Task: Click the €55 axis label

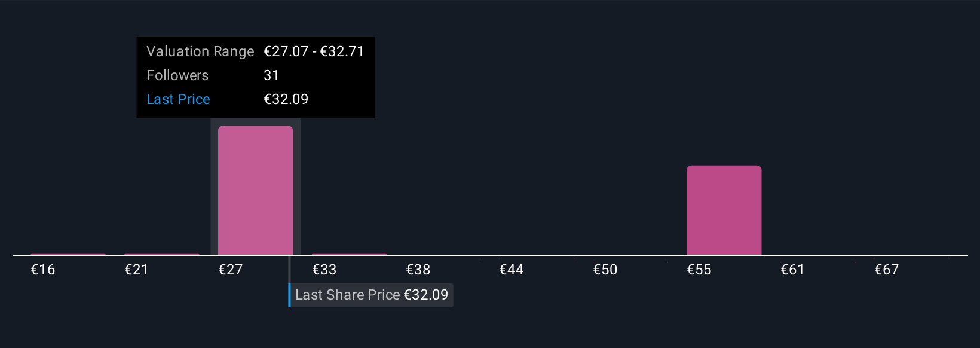Action: (699, 270)
